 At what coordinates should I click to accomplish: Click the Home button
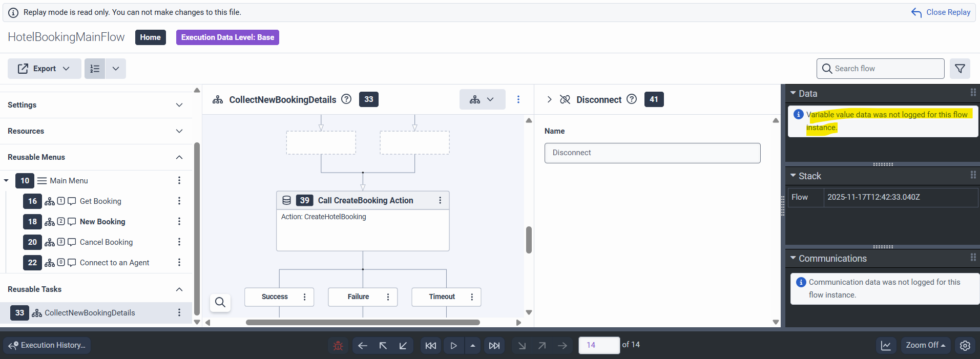tap(151, 37)
